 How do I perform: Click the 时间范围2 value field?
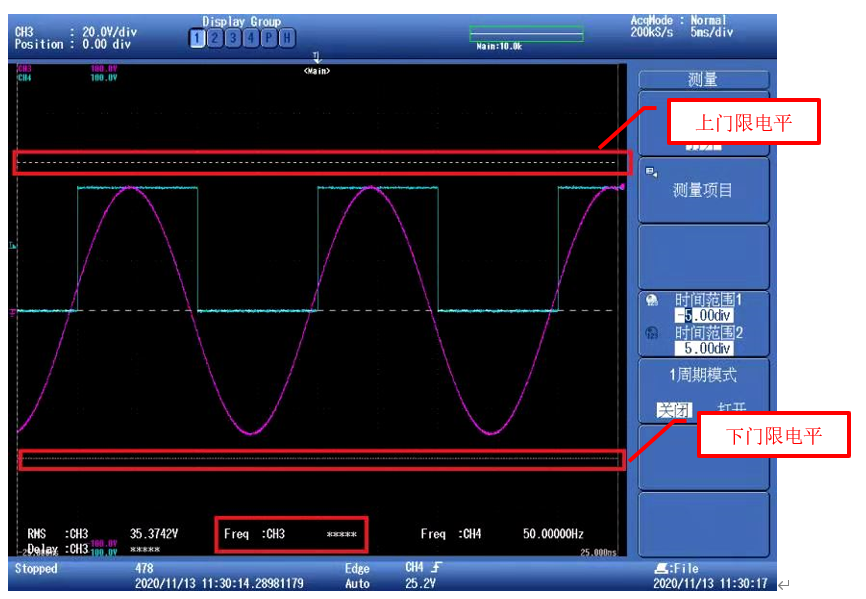coord(703,349)
